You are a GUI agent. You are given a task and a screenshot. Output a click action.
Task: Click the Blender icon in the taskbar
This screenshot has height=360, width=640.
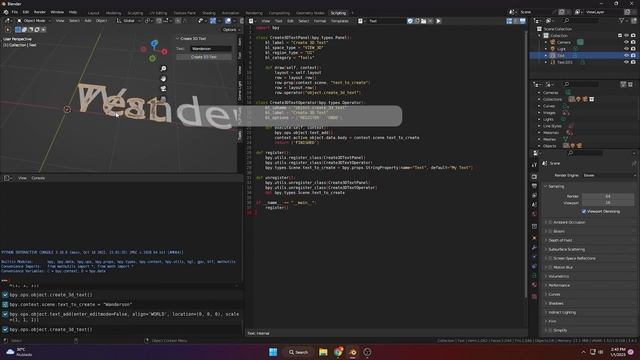(353, 352)
